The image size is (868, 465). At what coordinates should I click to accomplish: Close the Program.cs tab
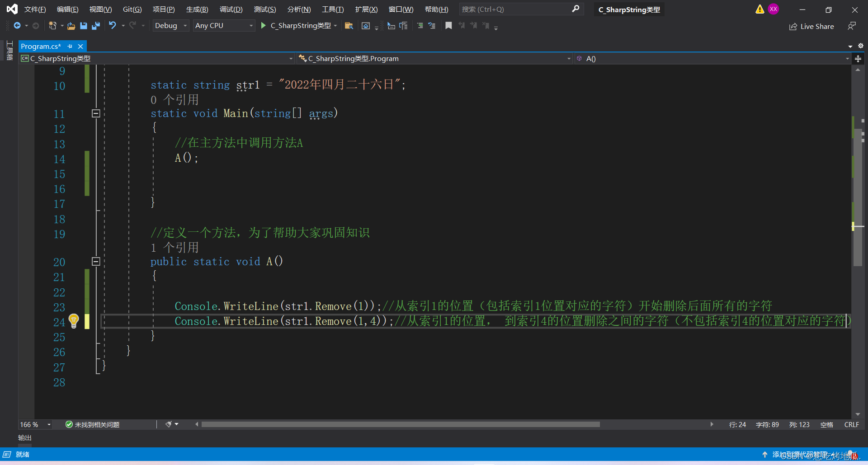click(80, 46)
